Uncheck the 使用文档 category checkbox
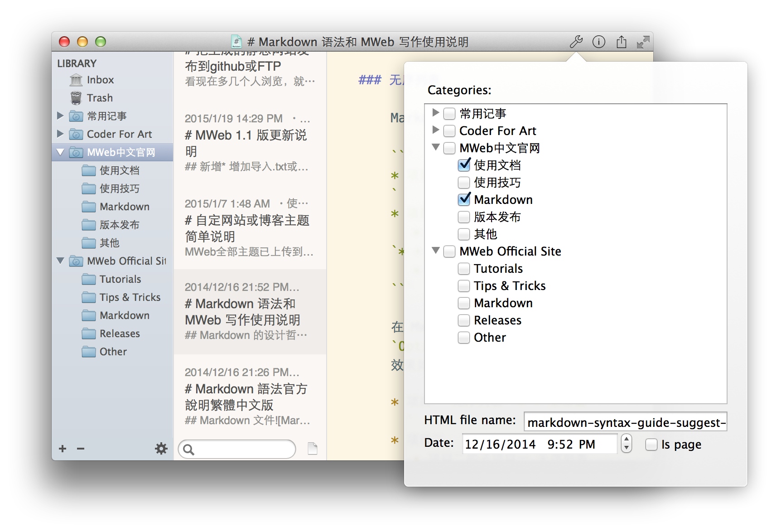 pyautogui.click(x=464, y=165)
